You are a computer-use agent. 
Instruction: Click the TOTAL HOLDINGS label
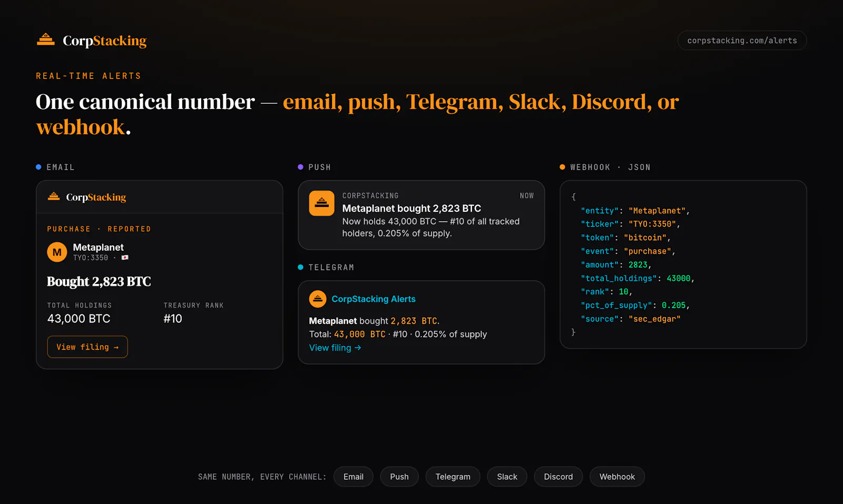tap(80, 305)
